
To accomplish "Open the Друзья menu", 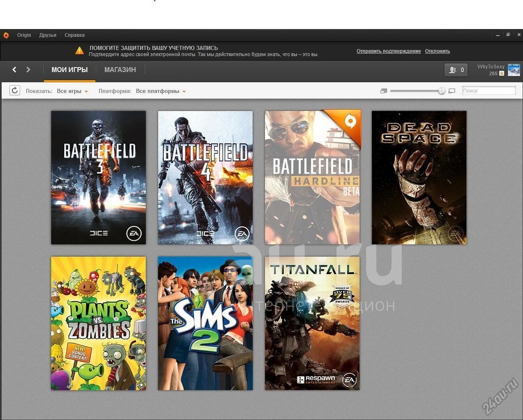I will pos(48,35).
